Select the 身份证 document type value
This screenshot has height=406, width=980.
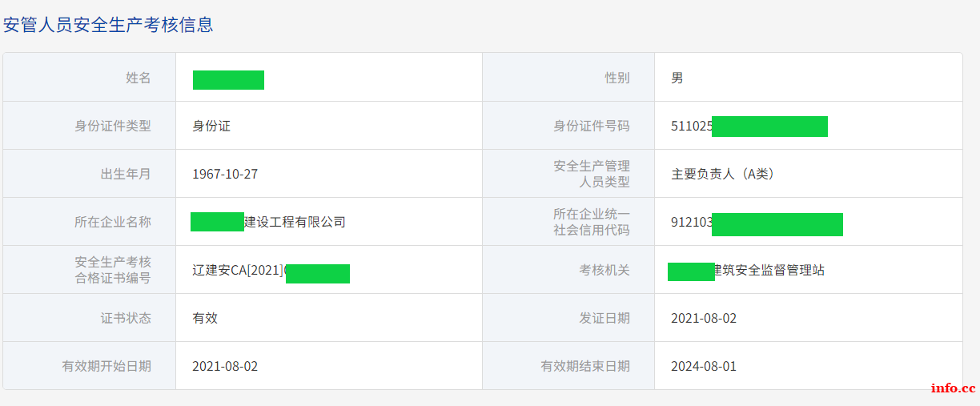pos(211,126)
